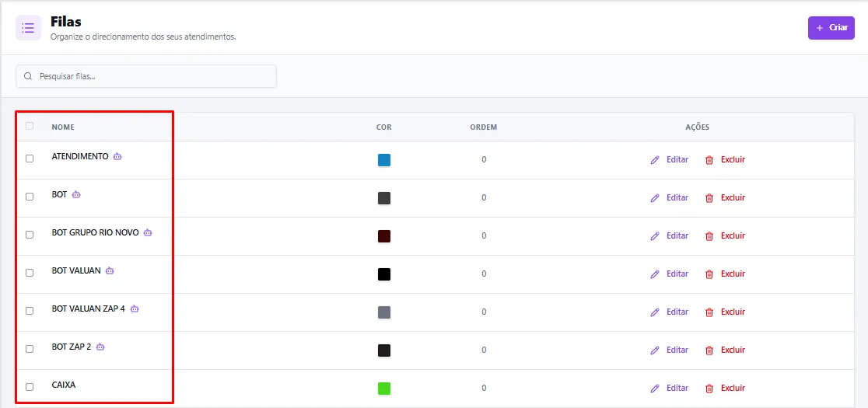The width and height of the screenshot is (868, 408).
Task: Click the pencil icon in BOT GRUPO RIO NOVO row
Action: pyautogui.click(x=655, y=236)
